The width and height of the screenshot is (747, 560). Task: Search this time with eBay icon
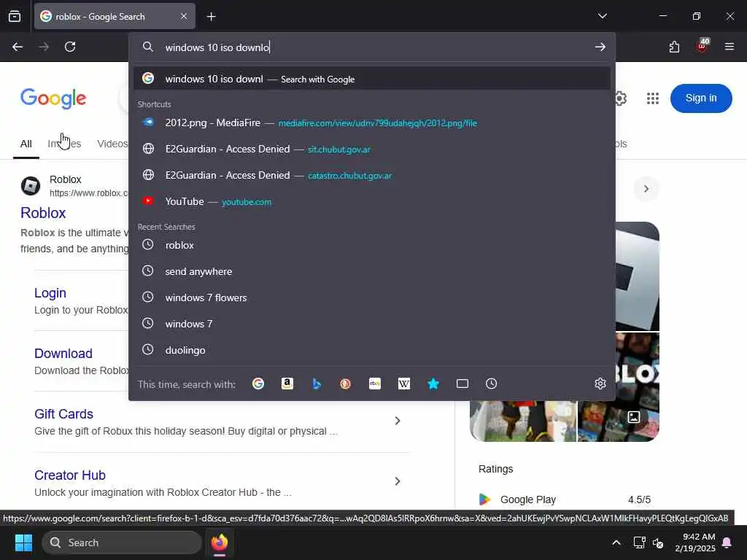coord(375,384)
